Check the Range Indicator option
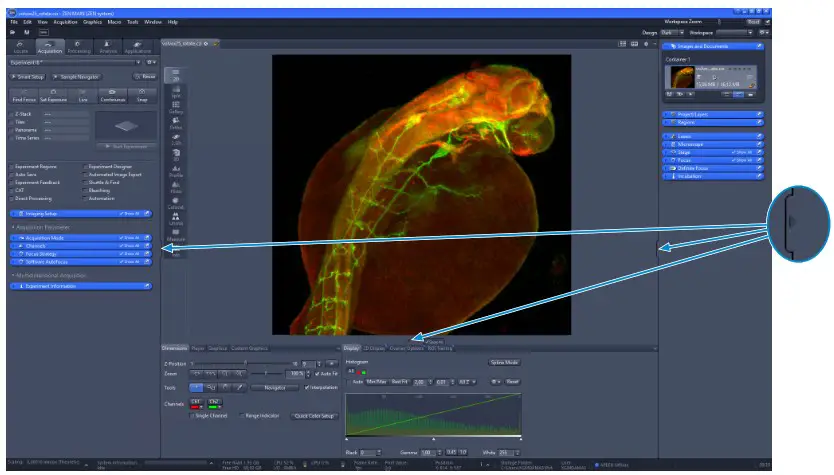 (242, 416)
